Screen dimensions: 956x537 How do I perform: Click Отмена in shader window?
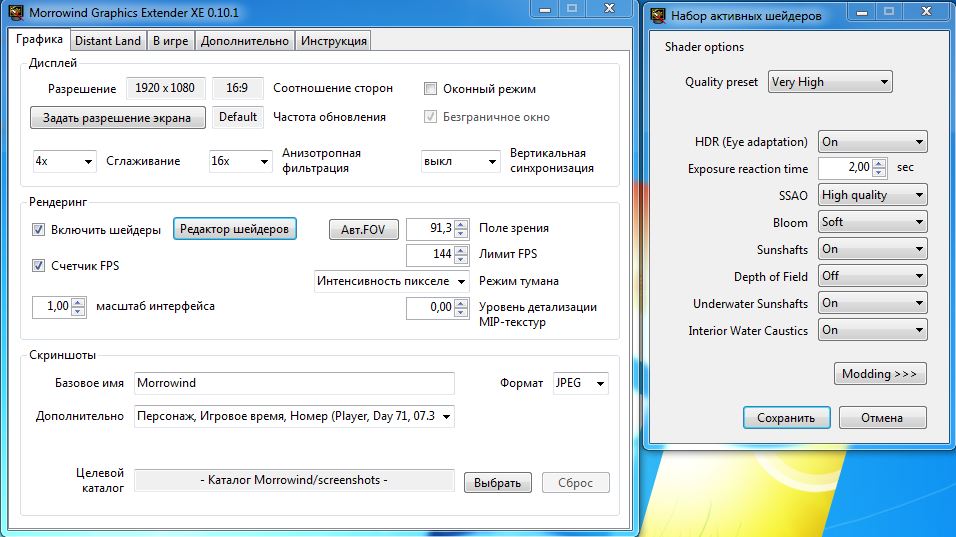(882, 418)
